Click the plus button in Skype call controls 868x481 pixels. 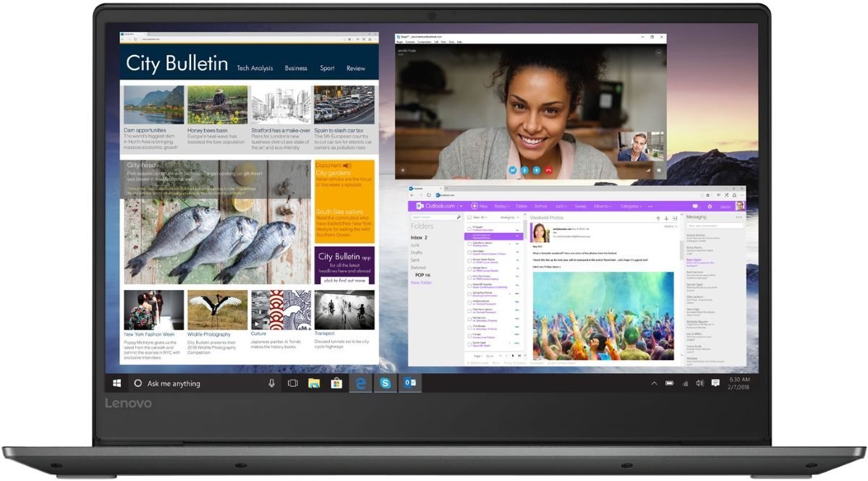click(x=537, y=170)
